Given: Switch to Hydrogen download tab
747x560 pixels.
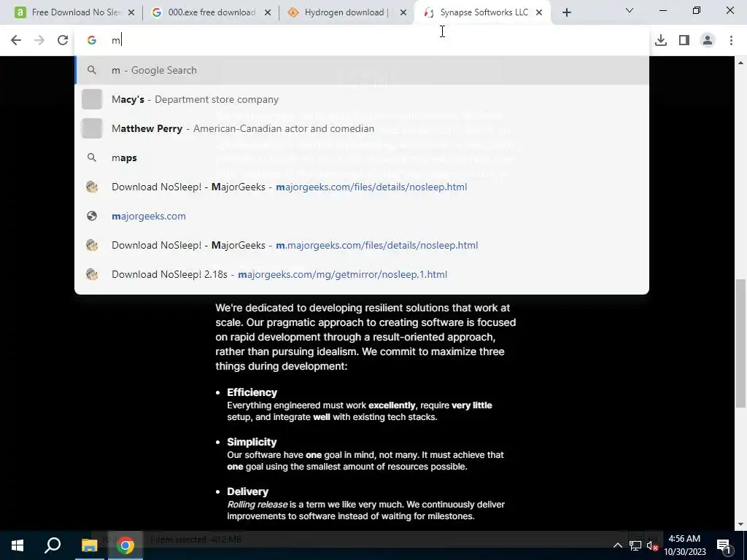Looking at the screenshot, I should [345, 12].
